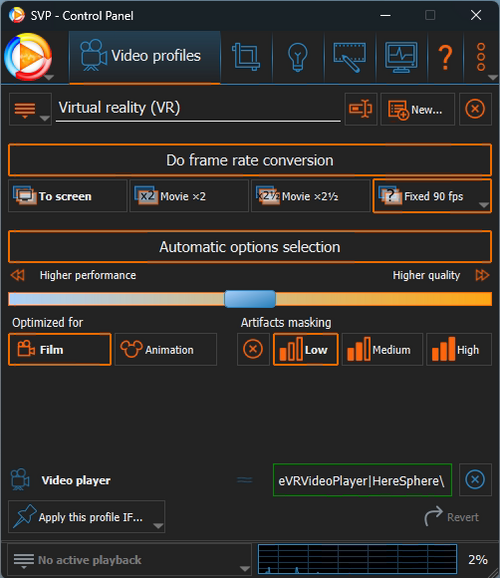
Task: Open the light bulb ambient lighting tab
Action: coord(298,57)
